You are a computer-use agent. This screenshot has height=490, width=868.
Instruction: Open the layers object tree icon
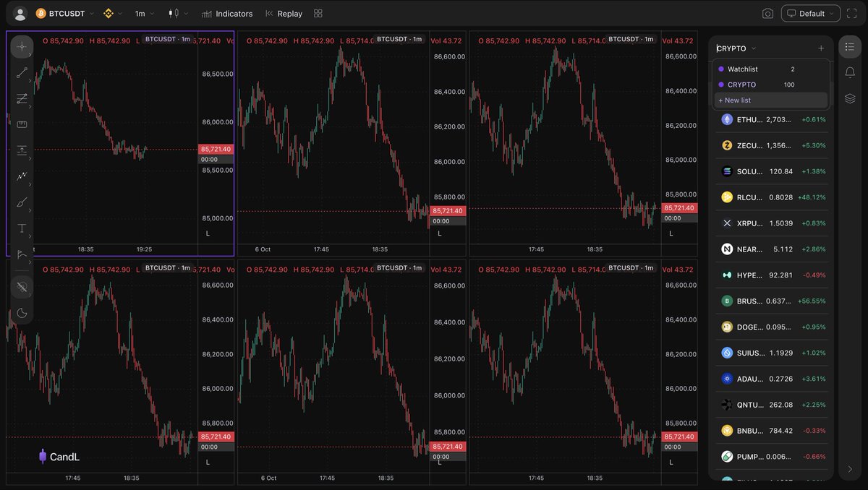[x=850, y=98]
